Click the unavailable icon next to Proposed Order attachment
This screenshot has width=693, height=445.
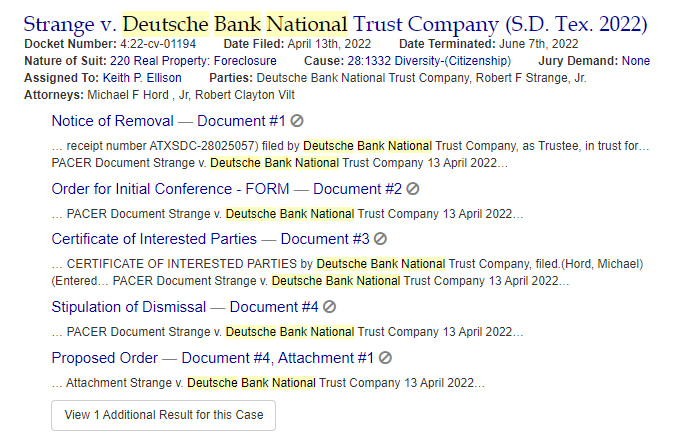pos(385,358)
